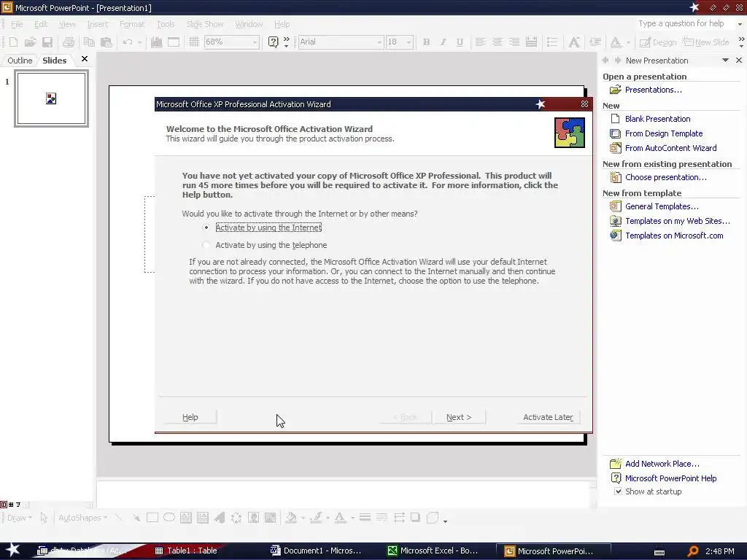Select the Text Box drawing tool
This screenshot has height=560, width=747.
186,518
